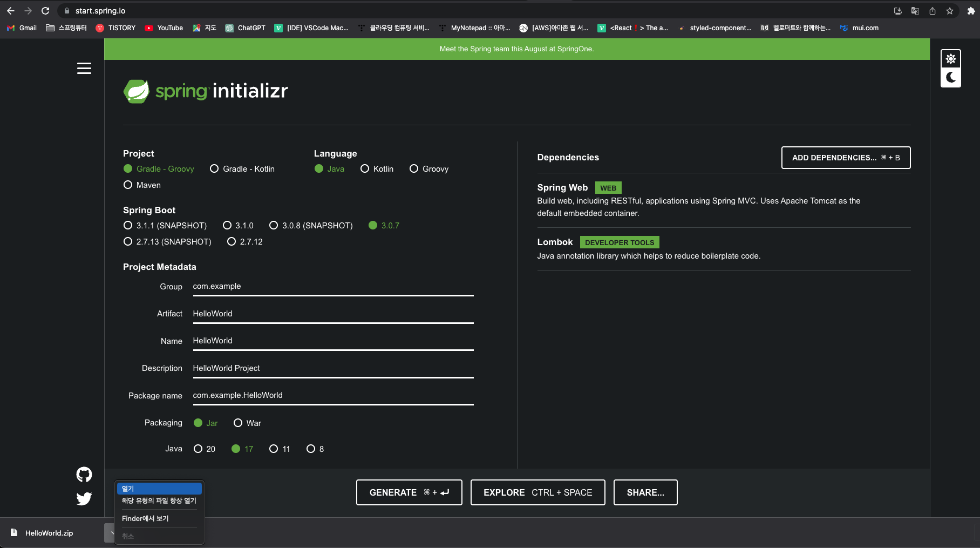
Task: Open the GitHub icon link
Action: pos(84,475)
